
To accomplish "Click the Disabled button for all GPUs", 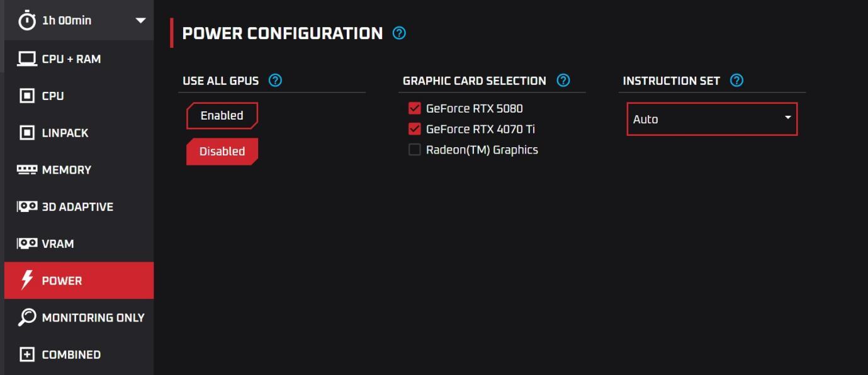I will [222, 152].
